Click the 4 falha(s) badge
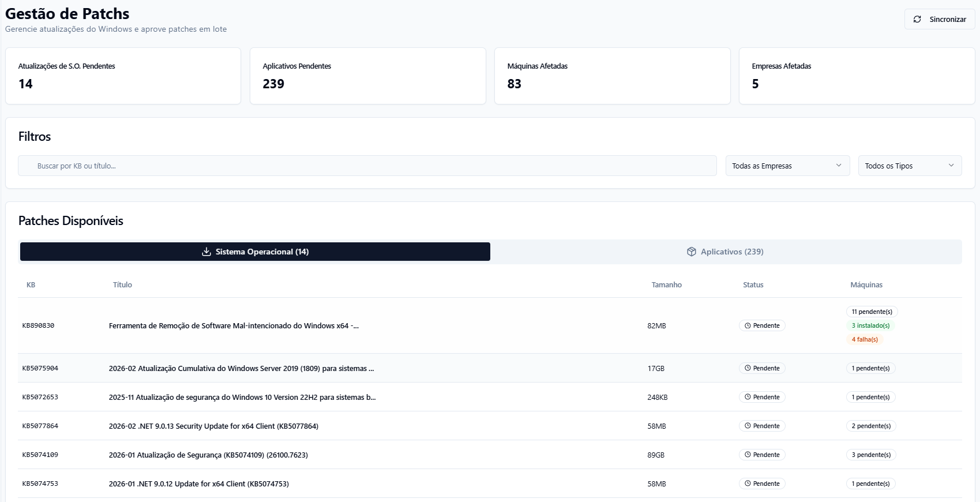The height and width of the screenshot is (502, 980). click(865, 340)
